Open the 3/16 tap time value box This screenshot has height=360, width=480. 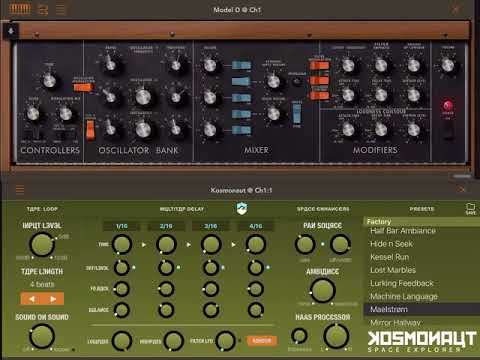tap(211, 226)
